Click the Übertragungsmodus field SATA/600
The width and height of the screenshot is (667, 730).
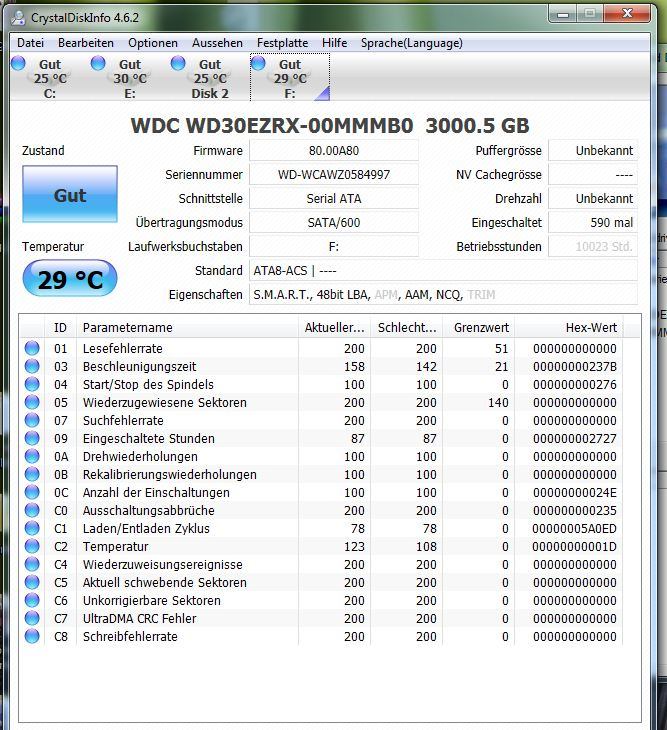(x=334, y=223)
